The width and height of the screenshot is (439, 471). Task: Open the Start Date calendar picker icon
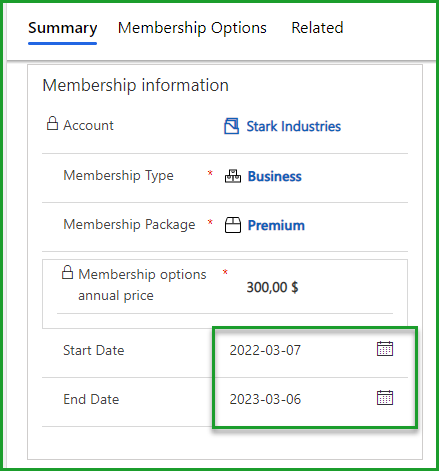tap(385, 349)
